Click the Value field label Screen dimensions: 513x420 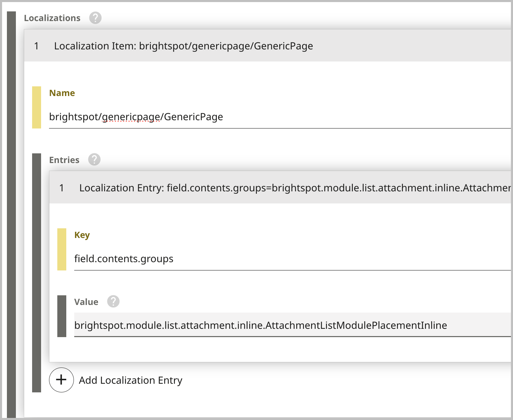(86, 302)
